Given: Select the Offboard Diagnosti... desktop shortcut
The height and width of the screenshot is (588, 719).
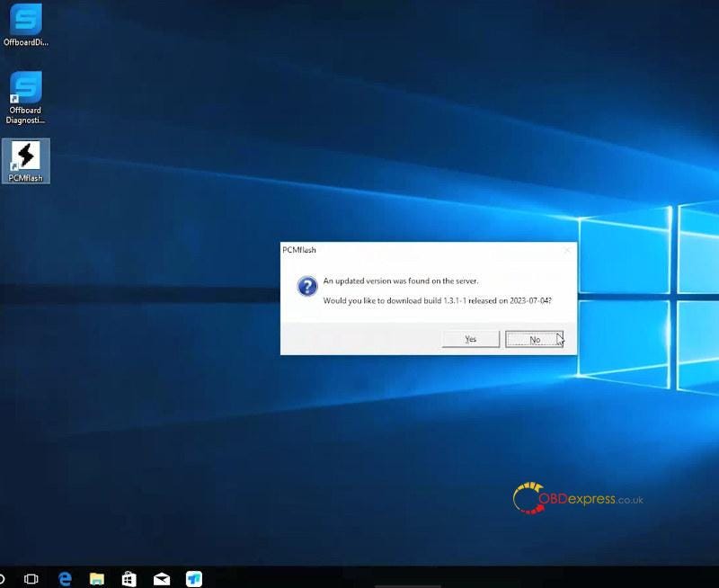Looking at the screenshot, I should point(26,98).
